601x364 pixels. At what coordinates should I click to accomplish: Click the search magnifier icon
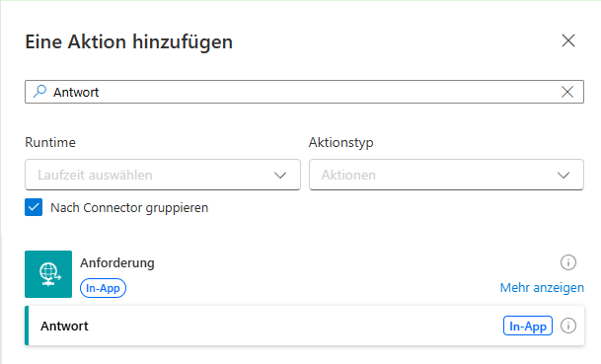(39, 92)
